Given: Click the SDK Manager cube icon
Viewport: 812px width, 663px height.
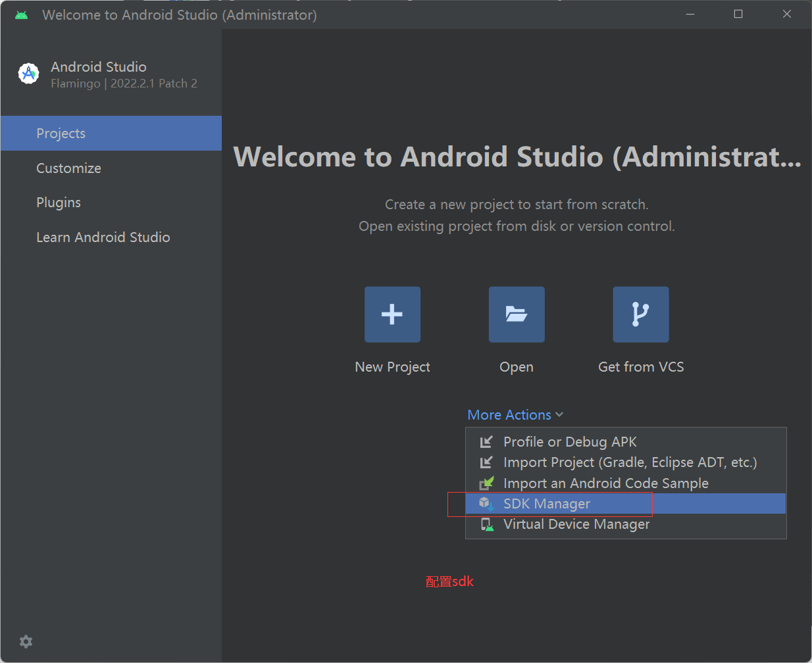Looking at the screenshot, I should 486,504.
